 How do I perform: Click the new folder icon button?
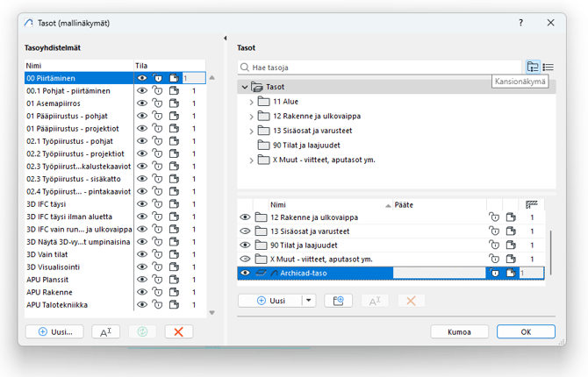338,301
